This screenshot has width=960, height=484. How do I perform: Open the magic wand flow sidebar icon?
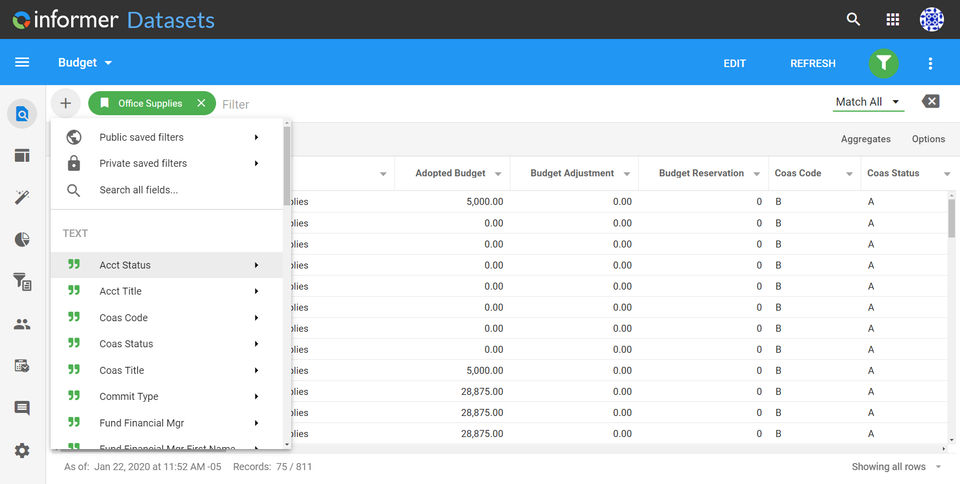22,198
